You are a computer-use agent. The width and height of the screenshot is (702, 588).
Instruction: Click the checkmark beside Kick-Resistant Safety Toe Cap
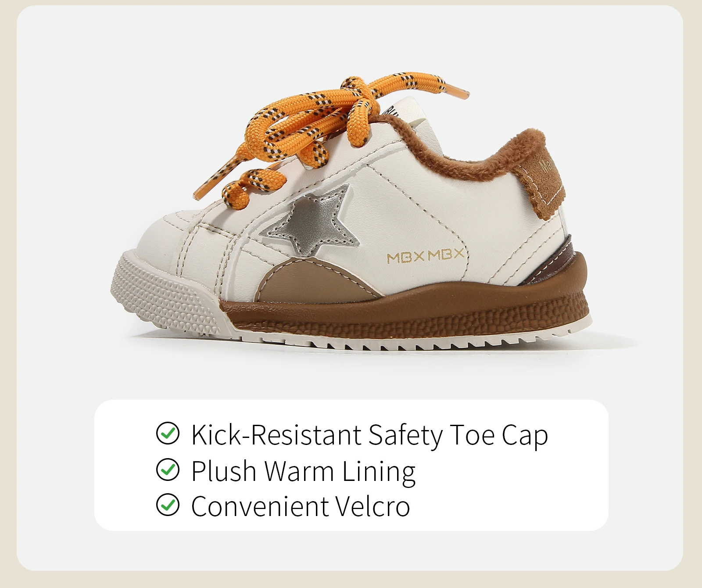(168, 434)
